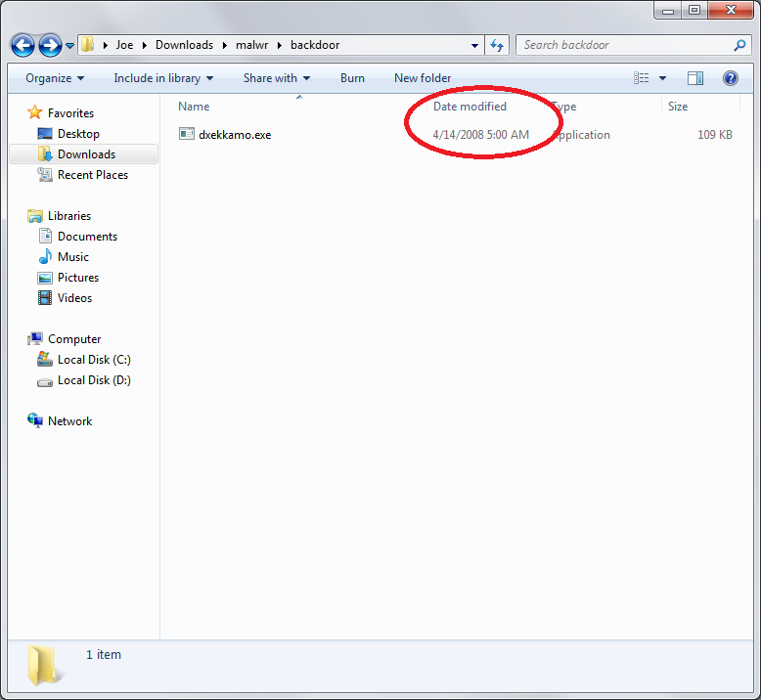Open Local Disk (C:)
The image size is (761, 700).
(94, 360)
